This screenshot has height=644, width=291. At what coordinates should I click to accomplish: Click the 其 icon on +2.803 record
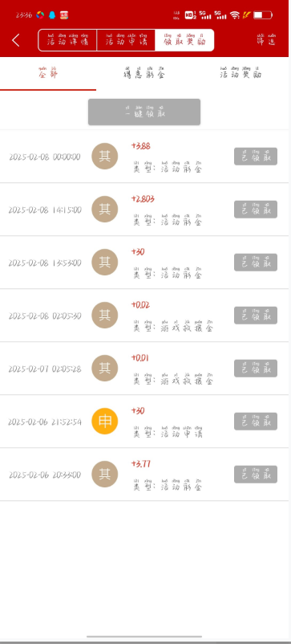(104, 209)
